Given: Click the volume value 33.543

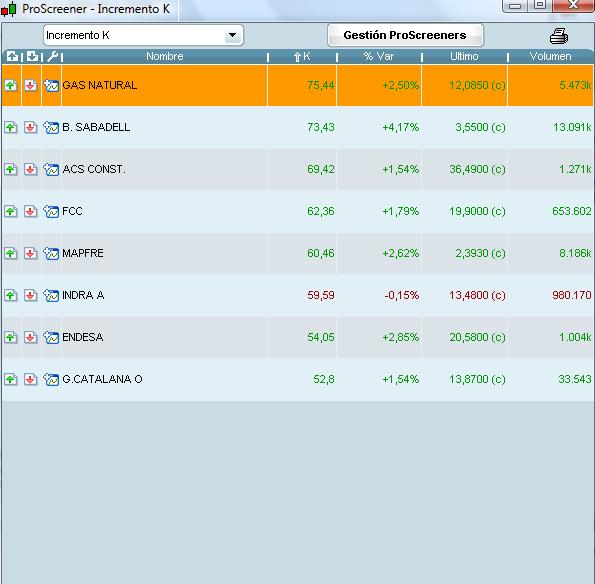Looking at the screenshot, I should pyautogui.click(x=575, y=379).
